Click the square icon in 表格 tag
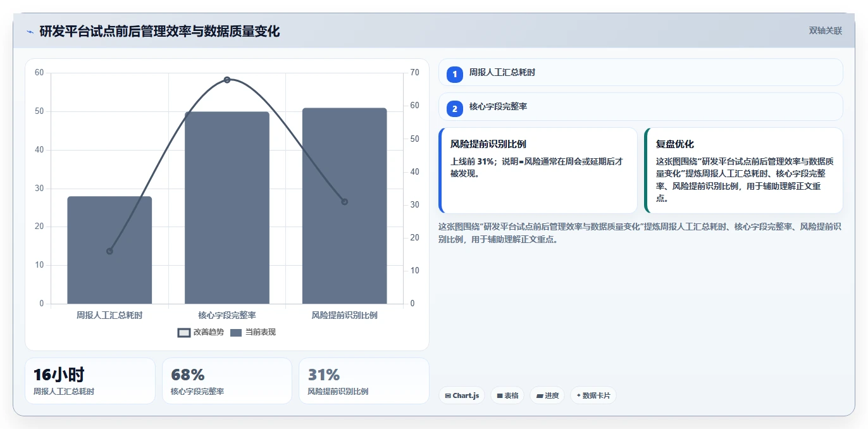This screenshot has height=429, width=868. [500, 396]
